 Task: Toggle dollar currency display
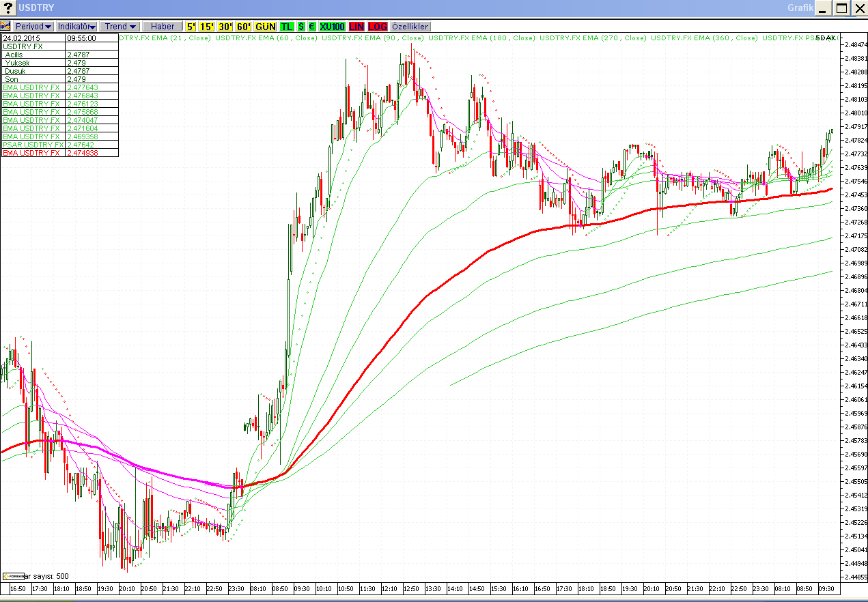point(301,26)
